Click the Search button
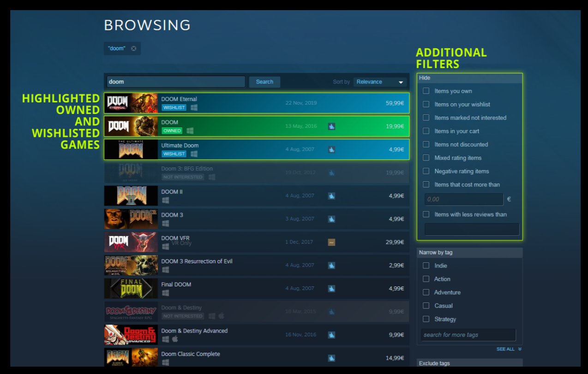588x374 pixels. [x=264, y=82]
